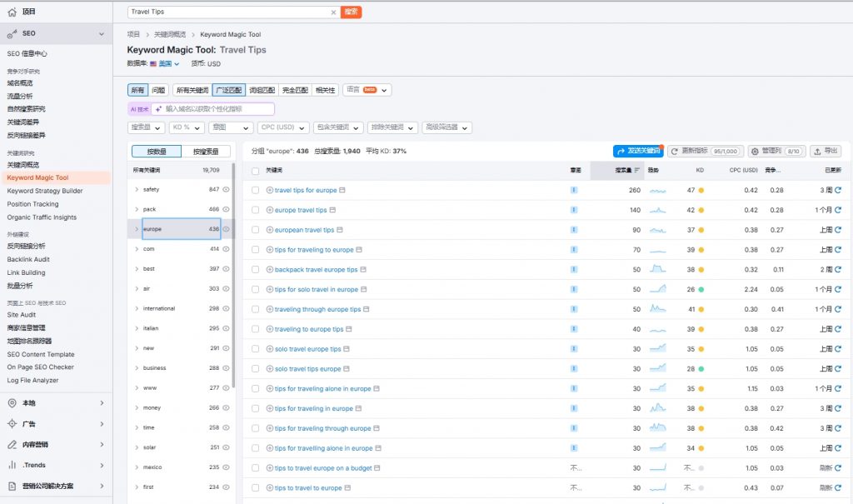
Task: Toggle visibility eye for safety group
Action: (x=226, y=189)
